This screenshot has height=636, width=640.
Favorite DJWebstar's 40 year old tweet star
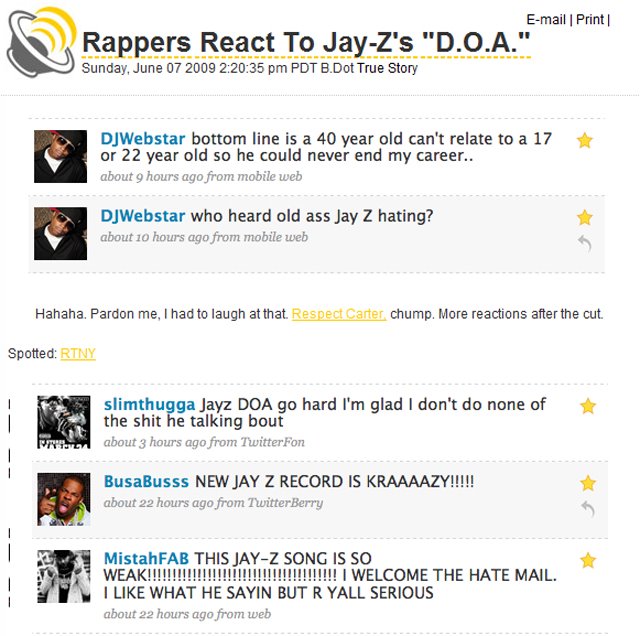584,140
